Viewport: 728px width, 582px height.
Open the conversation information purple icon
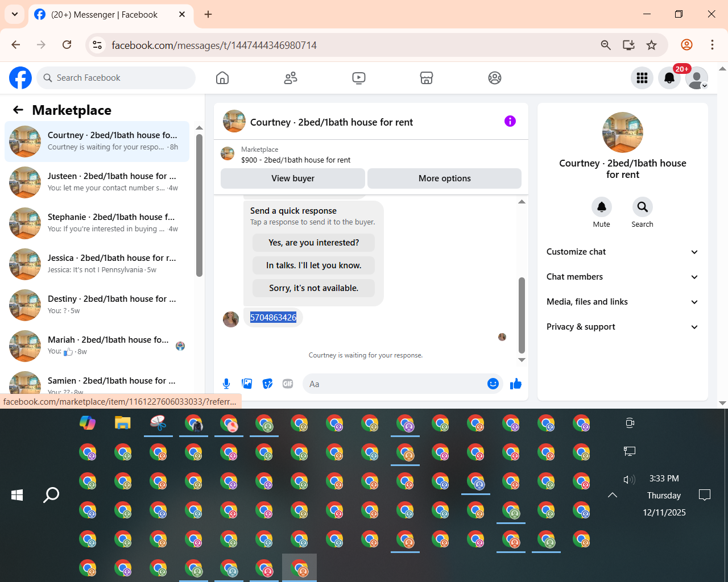[x=510, y=121]
